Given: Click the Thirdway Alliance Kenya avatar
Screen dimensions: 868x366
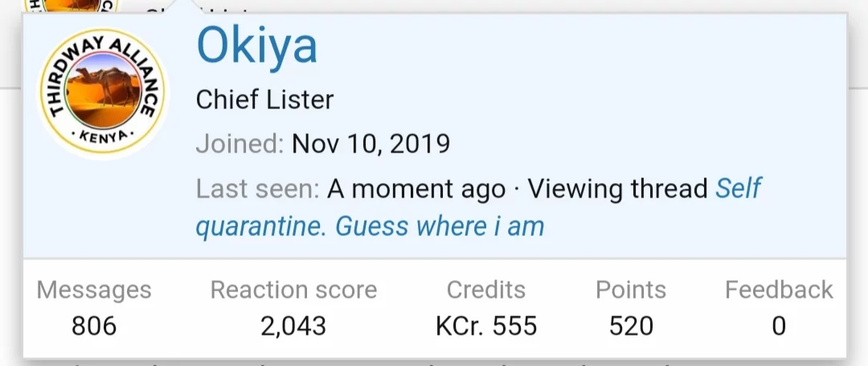Looking at the screenshot, I should (x=103, y=94).
